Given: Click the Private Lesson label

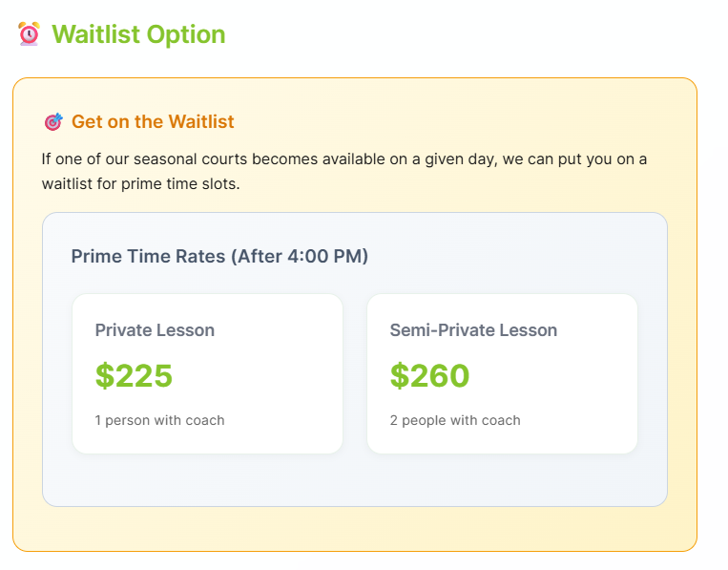Looking at the screenshot, I should click(155, 330).
